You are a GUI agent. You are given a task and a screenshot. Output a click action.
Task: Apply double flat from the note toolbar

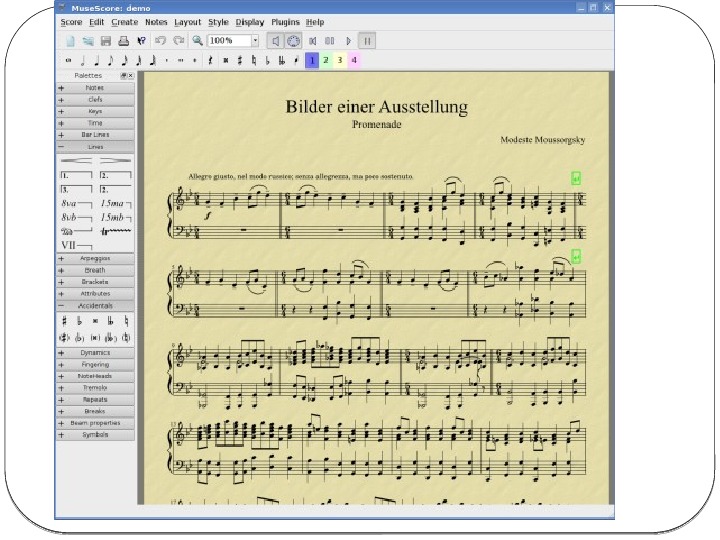click(x=281, y=60)
